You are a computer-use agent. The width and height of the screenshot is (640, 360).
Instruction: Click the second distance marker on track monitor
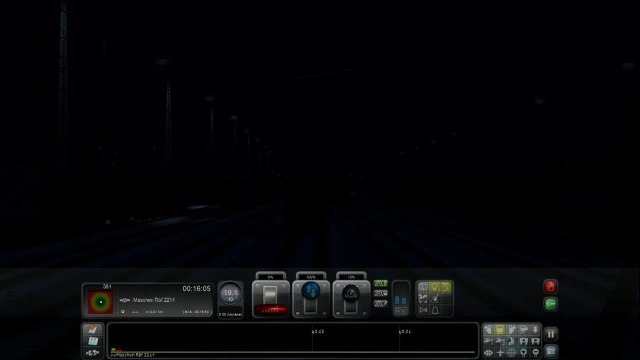(405, 331)
